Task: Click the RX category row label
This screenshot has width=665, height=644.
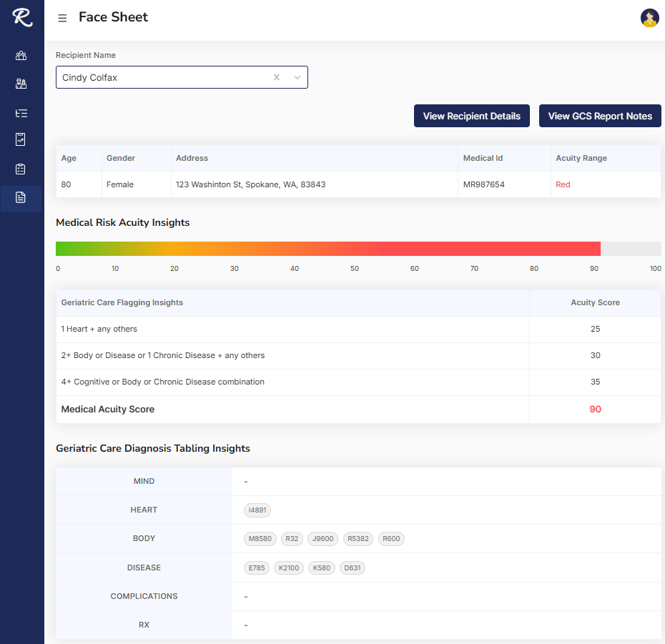Action: coord(144,625)
